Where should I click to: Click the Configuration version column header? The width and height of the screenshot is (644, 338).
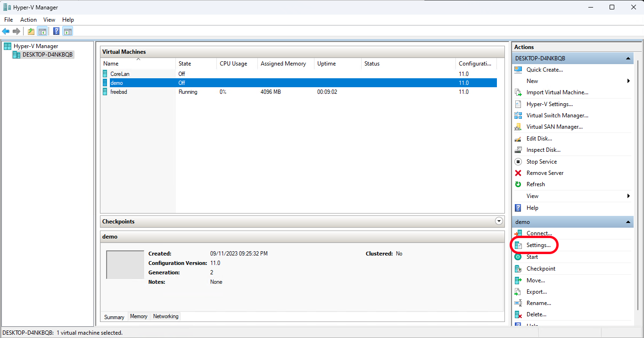tap(476, 64)
